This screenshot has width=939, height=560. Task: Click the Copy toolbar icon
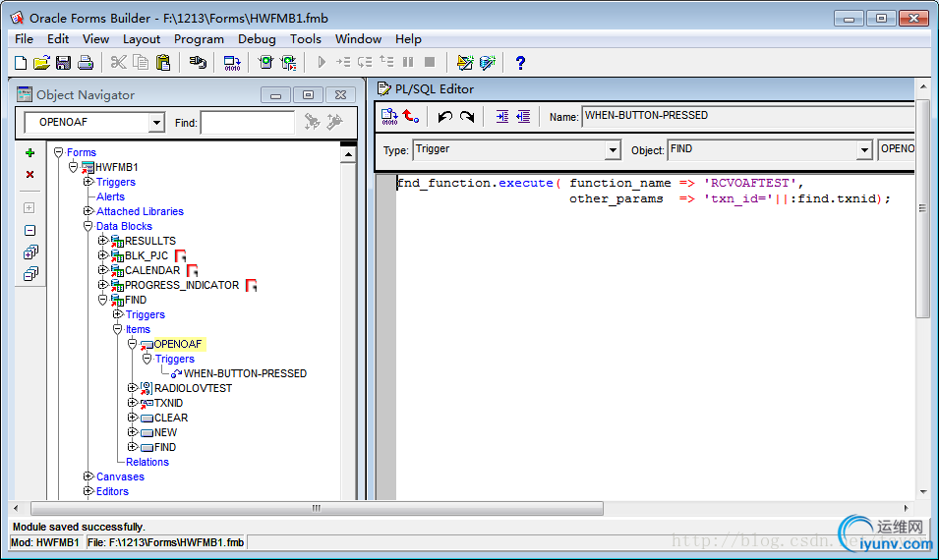141,62
